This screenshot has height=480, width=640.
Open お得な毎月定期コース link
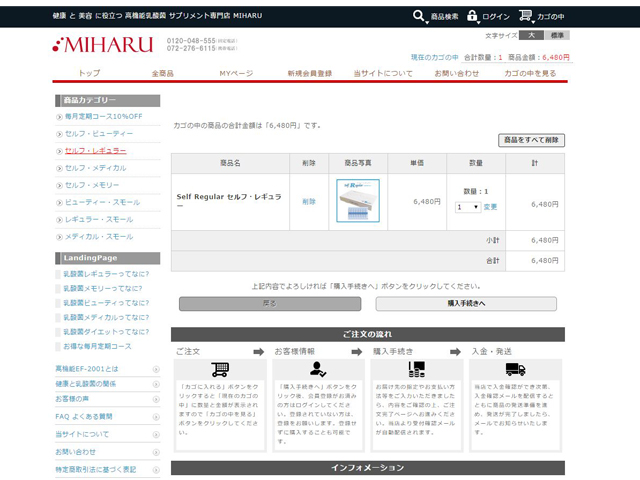point(97,347)
